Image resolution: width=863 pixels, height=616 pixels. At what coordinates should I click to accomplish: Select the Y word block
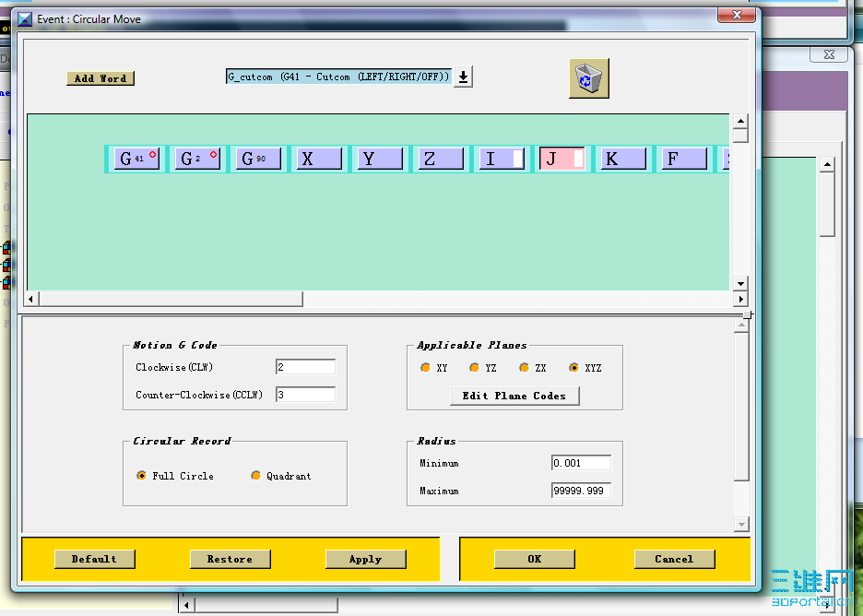pos(380,159)
